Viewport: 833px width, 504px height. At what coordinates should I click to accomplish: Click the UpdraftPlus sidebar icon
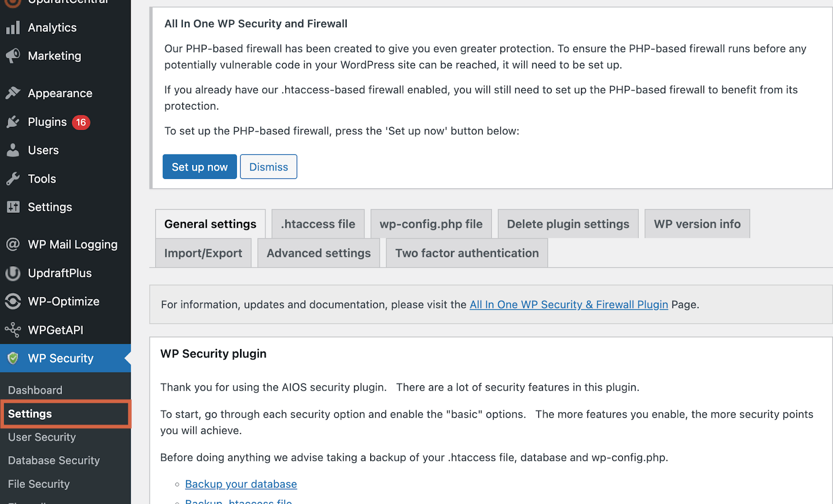[x=13, y=273]
